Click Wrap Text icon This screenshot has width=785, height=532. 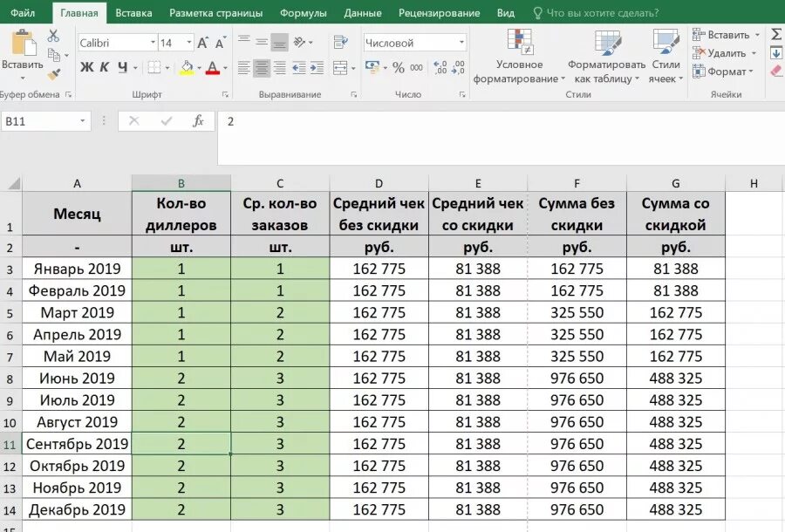pos(340,42)
